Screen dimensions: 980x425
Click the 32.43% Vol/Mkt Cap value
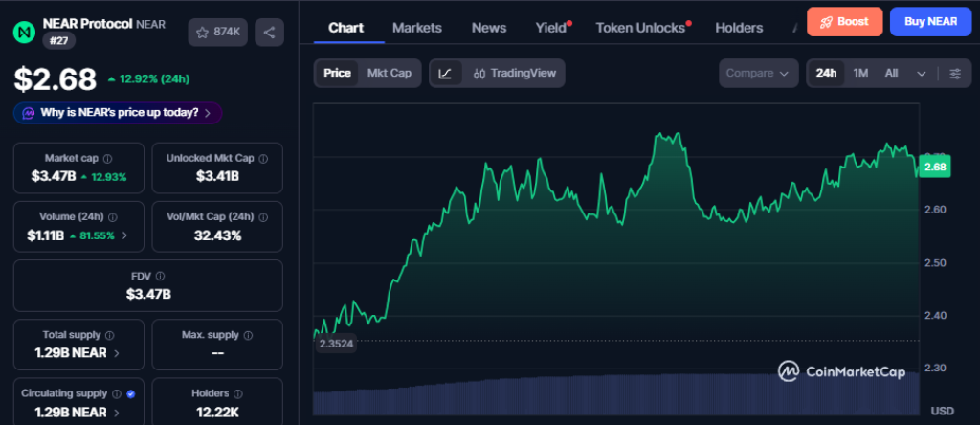[x=217, y=236]
